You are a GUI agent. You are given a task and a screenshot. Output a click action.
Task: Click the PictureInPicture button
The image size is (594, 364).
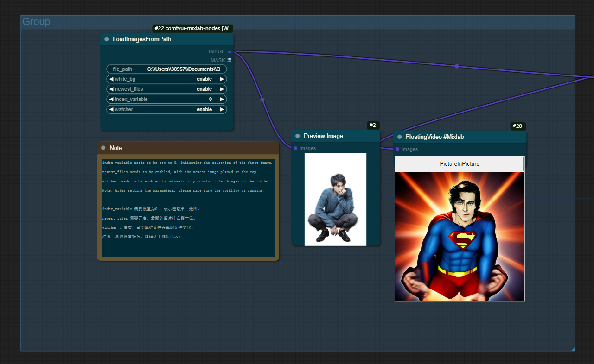[460, 164]
